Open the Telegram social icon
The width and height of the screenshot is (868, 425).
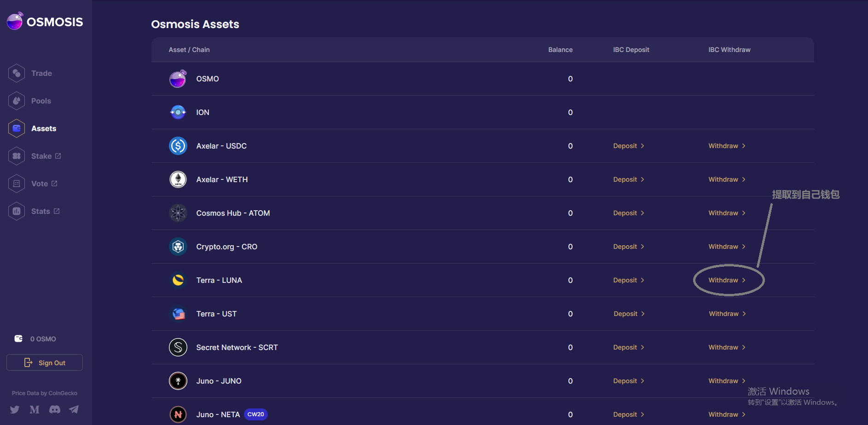(x=74, y=409)
